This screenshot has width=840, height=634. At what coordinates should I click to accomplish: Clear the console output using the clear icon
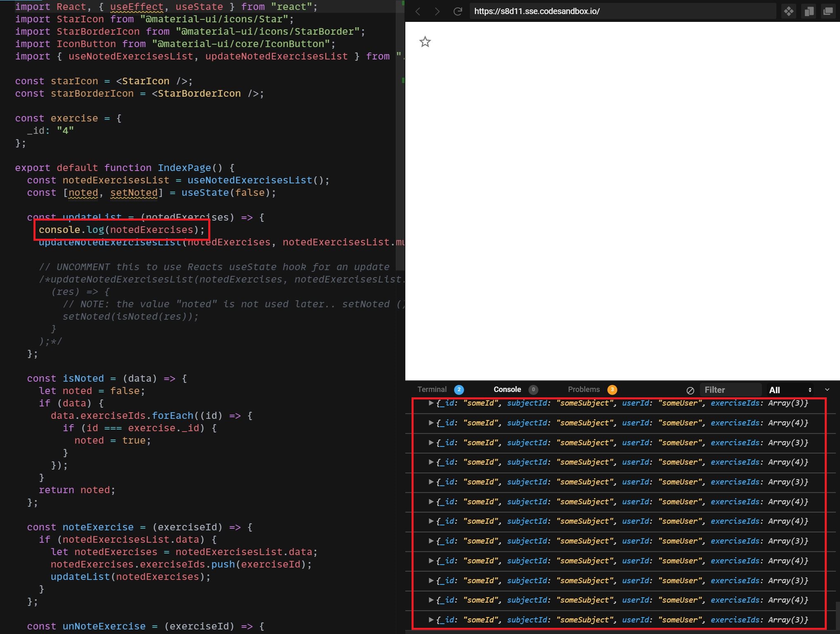[690, 389]
